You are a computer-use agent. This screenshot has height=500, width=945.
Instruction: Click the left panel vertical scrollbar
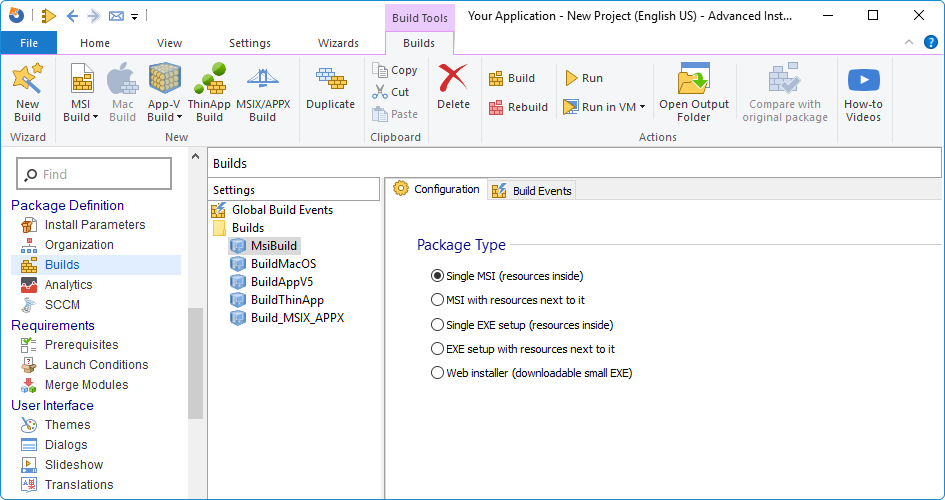[195, 360]
